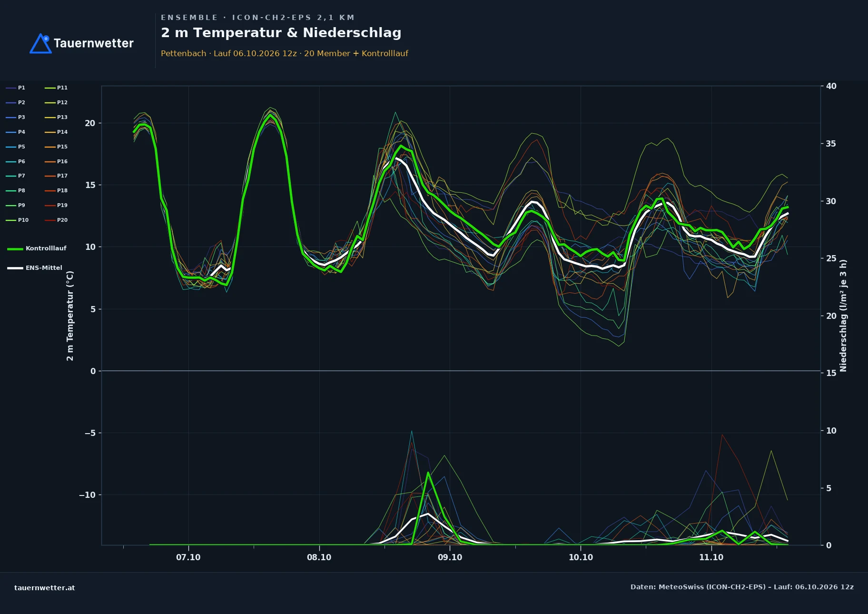The image size is (868, 614).
Task: Click the 40 tick on precipitation axis
Action: point(831,86)
